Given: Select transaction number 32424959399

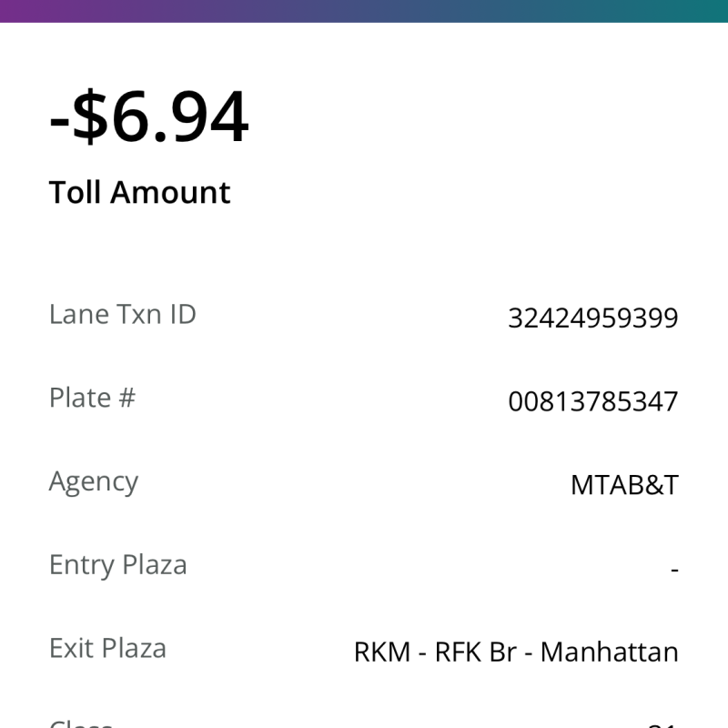Looking at the screenshot, I should tap(592, 318).
